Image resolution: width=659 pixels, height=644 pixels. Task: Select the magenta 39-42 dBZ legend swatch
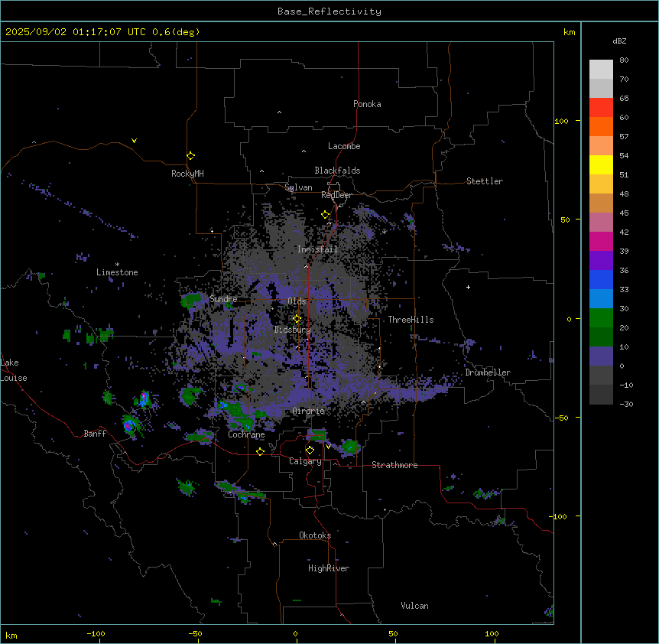[601, 241]
